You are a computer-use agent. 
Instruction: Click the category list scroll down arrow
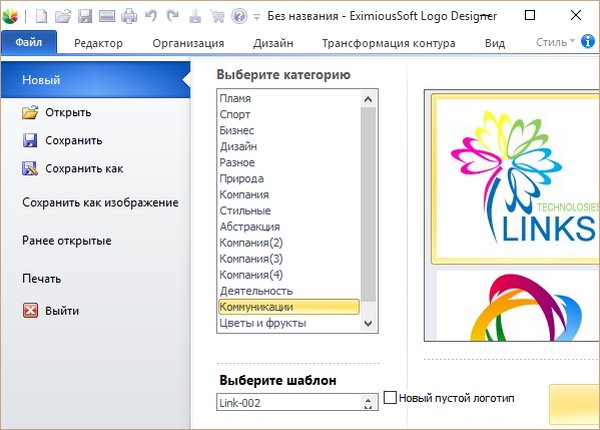[368, 324]
